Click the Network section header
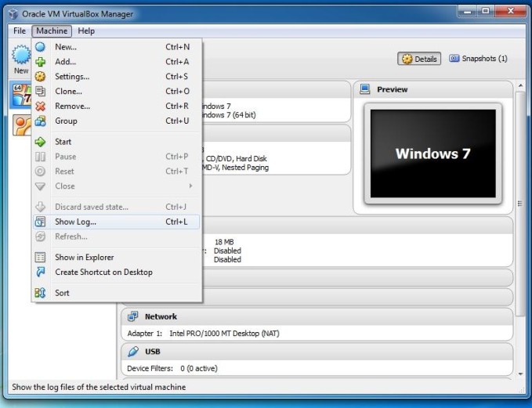Image resolution: width=532 pixels, height=408 pixels. pyautogui.click(x=317, y=316)
